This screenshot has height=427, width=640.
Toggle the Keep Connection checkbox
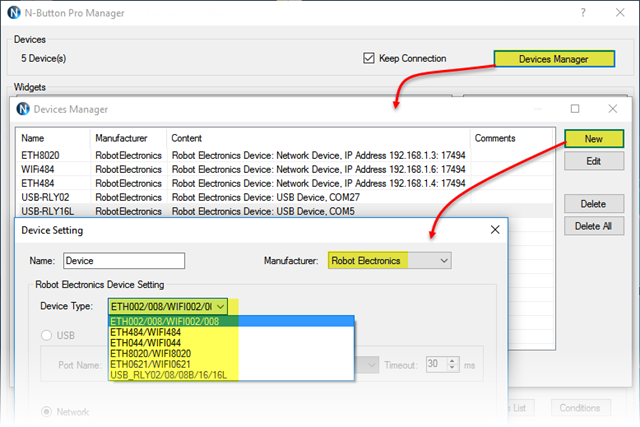[x=369, y=58]
